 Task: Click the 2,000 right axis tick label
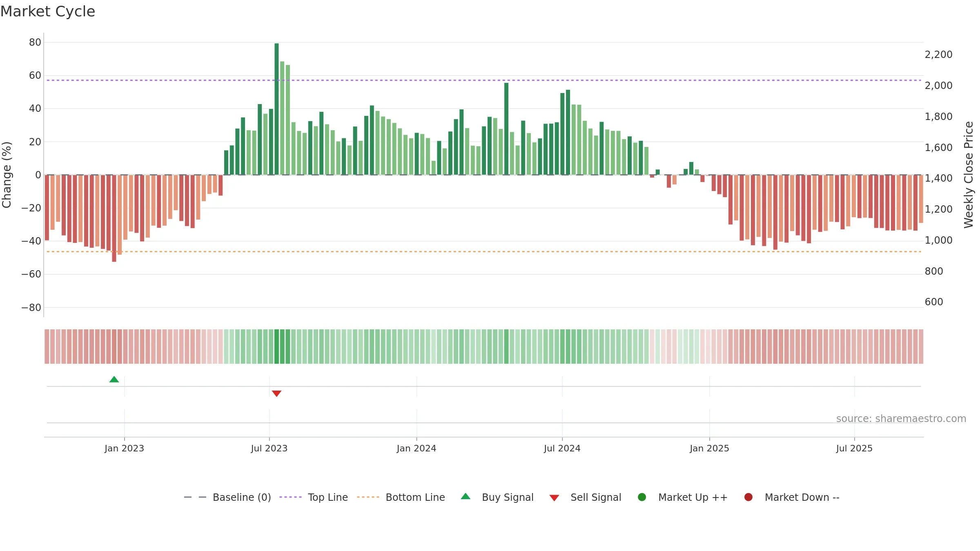(938, 86)
